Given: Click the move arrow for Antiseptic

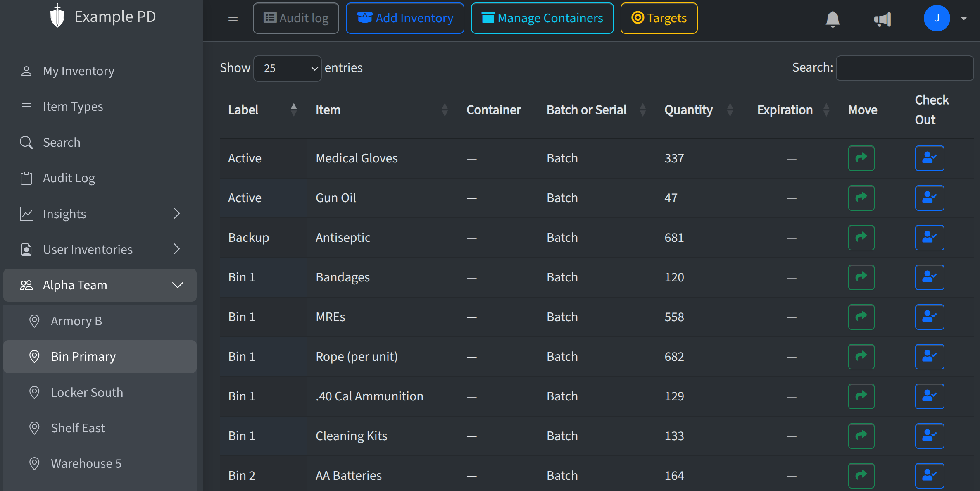Looking at the screenshot, I should pyautogui.click(x=861, y=238).
